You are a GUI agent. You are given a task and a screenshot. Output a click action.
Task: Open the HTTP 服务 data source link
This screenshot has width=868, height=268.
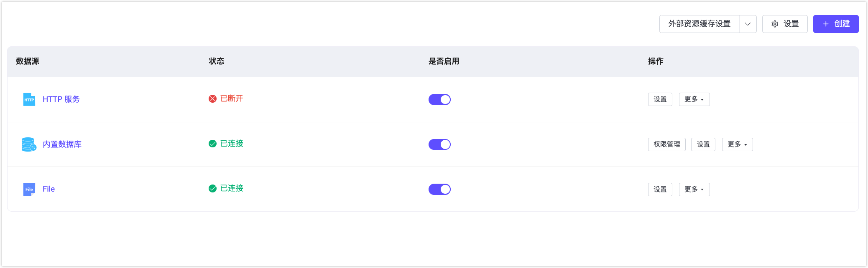click(61, 99)
